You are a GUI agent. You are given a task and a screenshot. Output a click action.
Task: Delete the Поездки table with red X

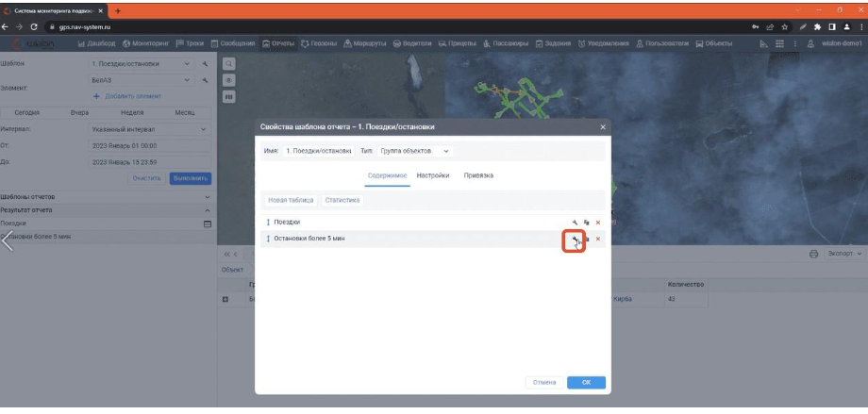point(597,223)
